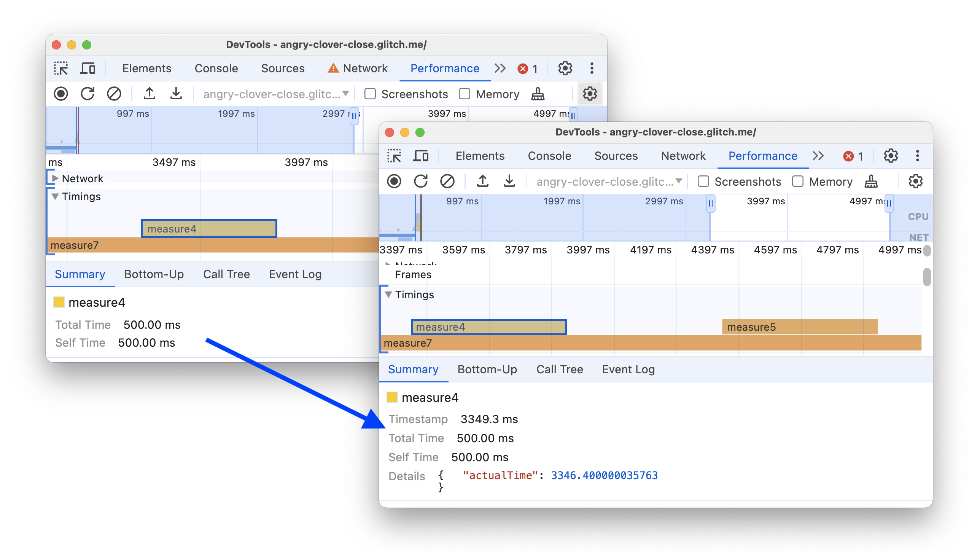Select the Bottom-Up tab in foreground panel
Image resolution: width=980 pixels, height=551 pixels.
487,369
